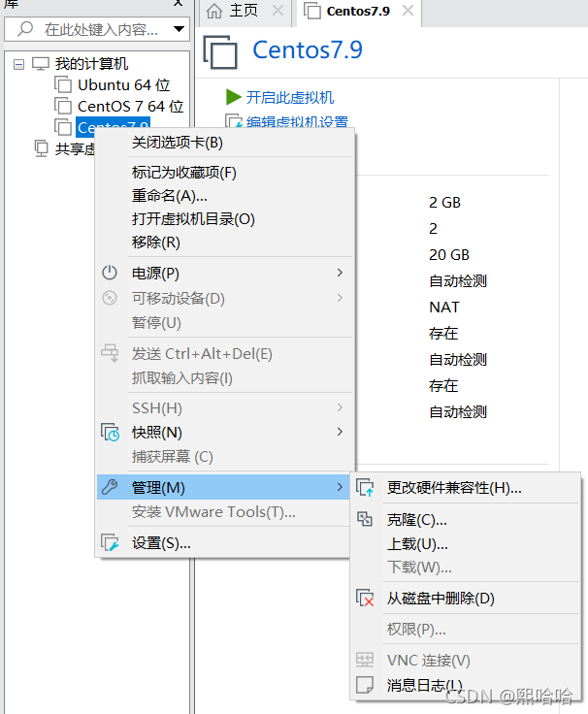Click the snapshot clock icon beside 快照(N)
Viewport: 588px width, 714px height.
[x=110, y=433]
